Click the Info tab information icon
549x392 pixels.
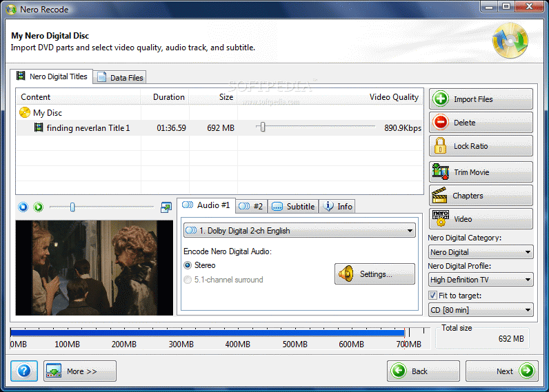click(328, 206)
